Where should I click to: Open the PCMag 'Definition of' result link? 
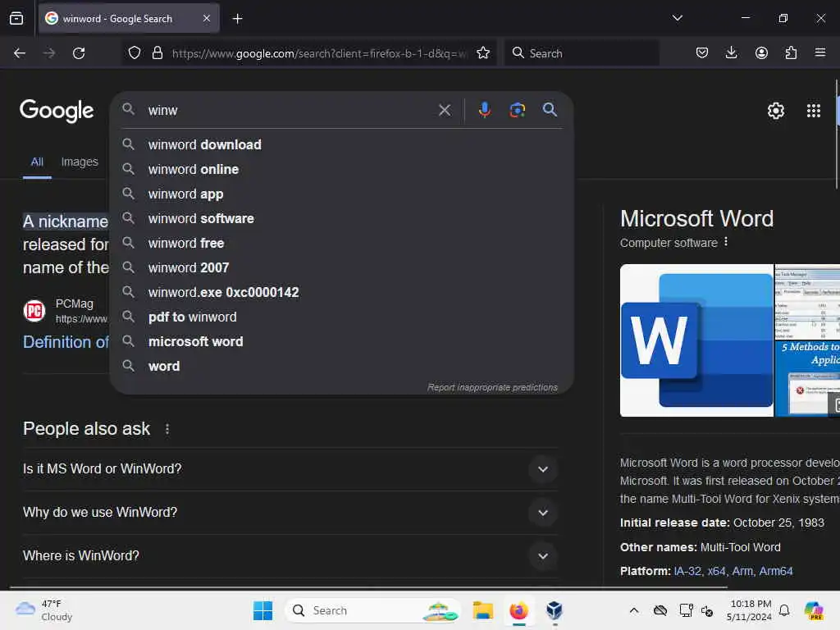(66, 342)
